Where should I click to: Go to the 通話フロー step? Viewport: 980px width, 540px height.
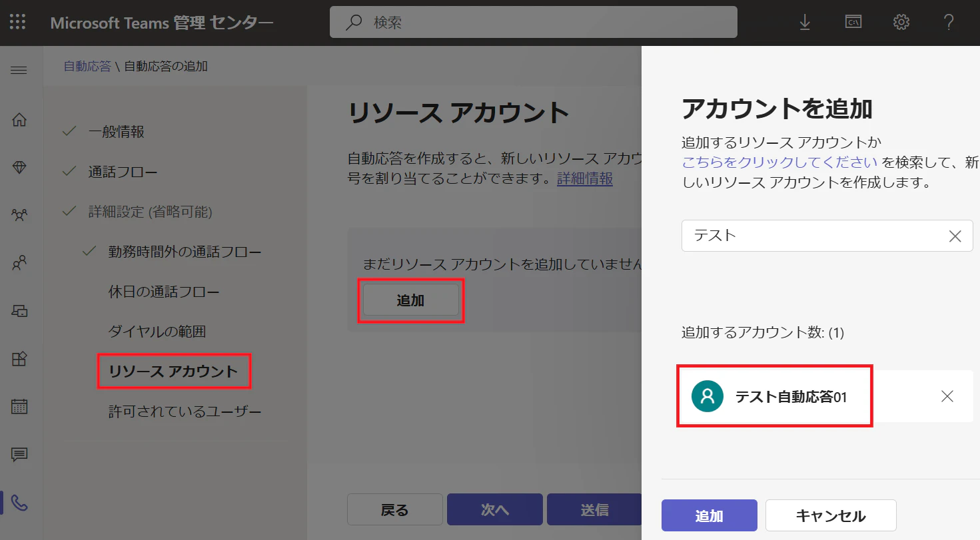click(x=123, y=172)
